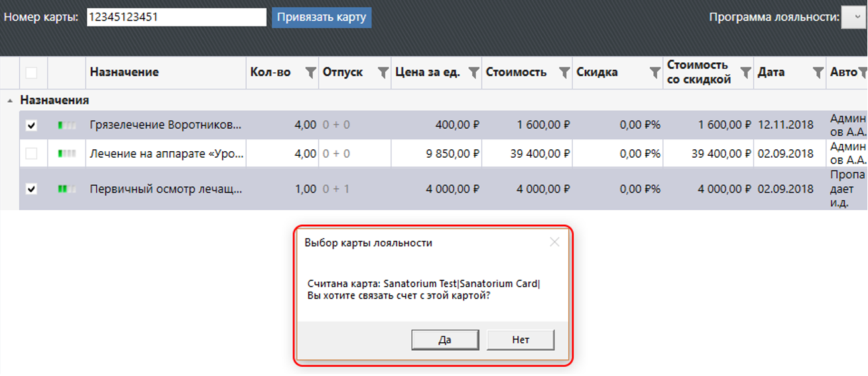This screenshot has width=868, height=376.
Task: Check the Лечение на аппарате row checkbox
Action: [31, 154]
